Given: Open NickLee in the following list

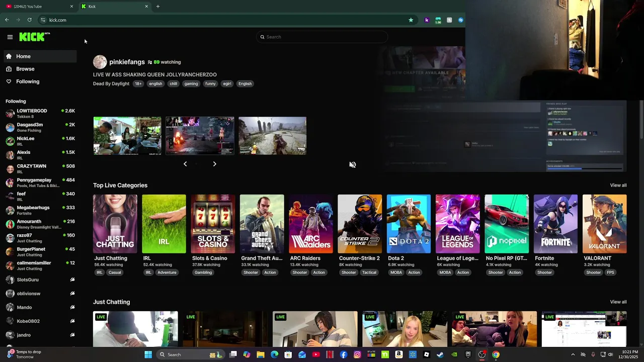Looking at the screenshot, I should coord(40,141).
